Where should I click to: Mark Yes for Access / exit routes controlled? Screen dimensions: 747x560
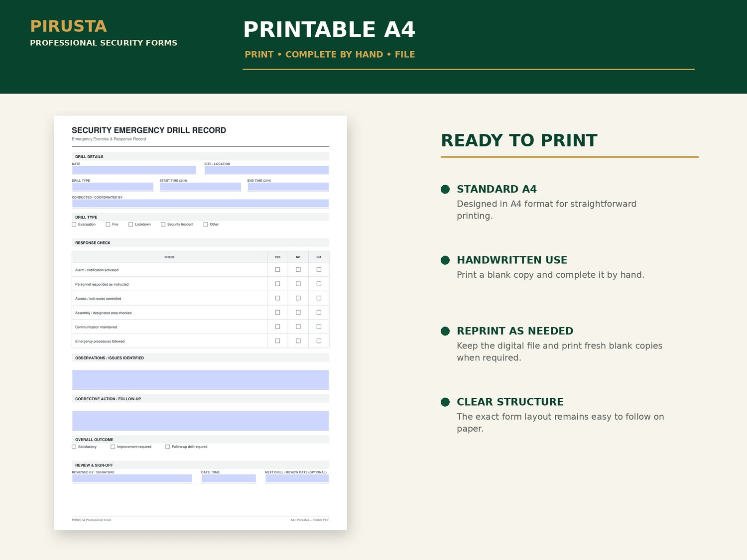coord(278,298)
